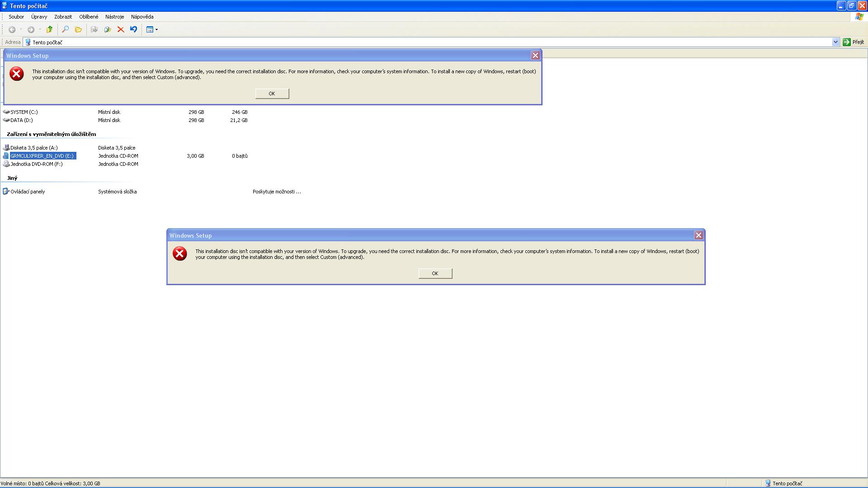This screenshot has height=488, width=868.
Task: Open the Zobrazit menu
Action: click(63, 17)
